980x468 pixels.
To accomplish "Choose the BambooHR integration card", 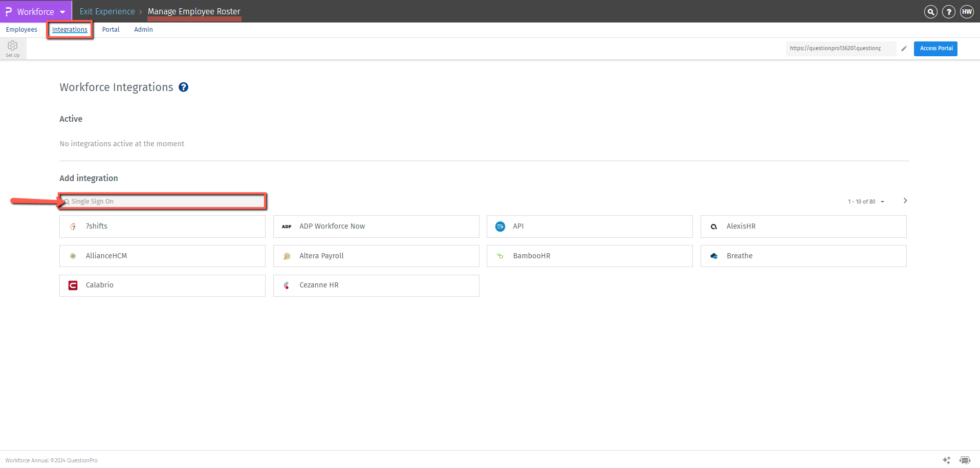I will (x=590, y=256).
